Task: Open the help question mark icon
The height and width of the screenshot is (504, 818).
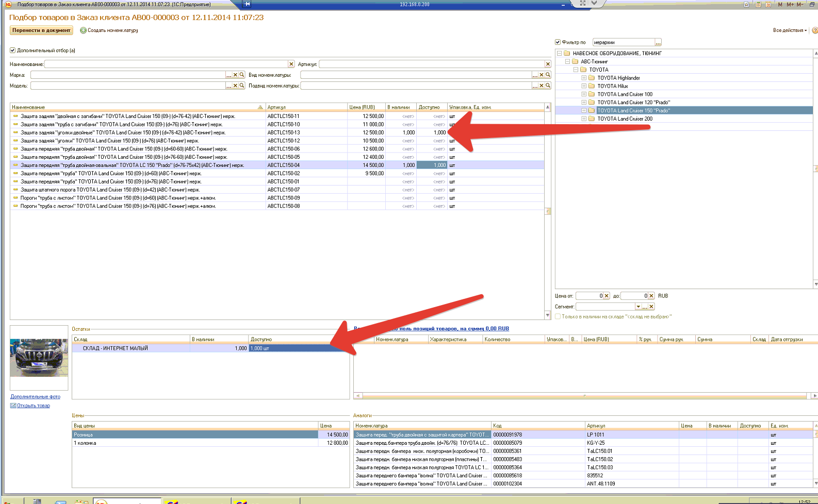Action: tap(815, 30)
